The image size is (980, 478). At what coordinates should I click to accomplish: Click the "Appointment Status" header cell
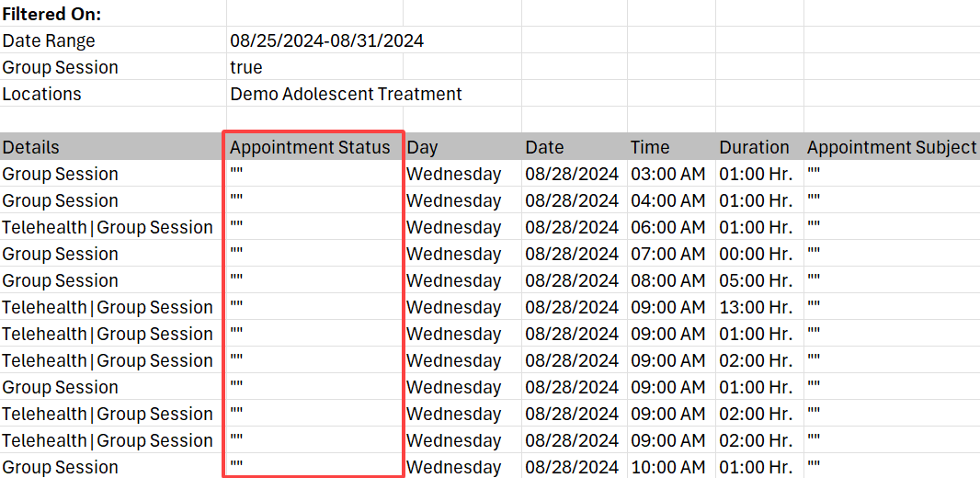[x=310, y=147]
